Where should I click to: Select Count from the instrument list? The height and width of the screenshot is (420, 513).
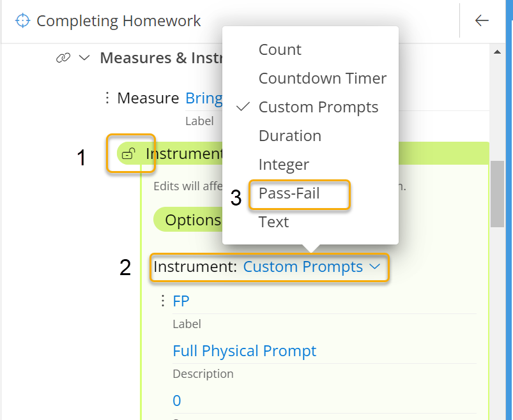coord(279,49)
